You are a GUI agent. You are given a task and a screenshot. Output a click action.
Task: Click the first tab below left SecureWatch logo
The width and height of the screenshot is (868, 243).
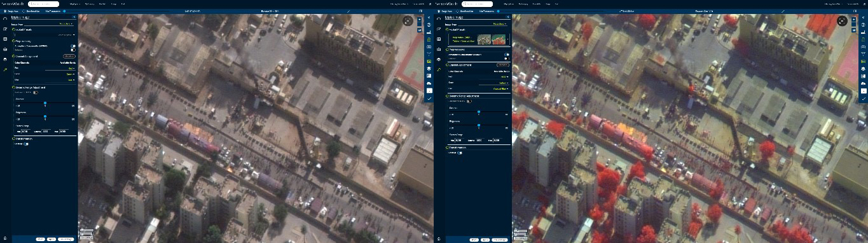coord(10,11)
